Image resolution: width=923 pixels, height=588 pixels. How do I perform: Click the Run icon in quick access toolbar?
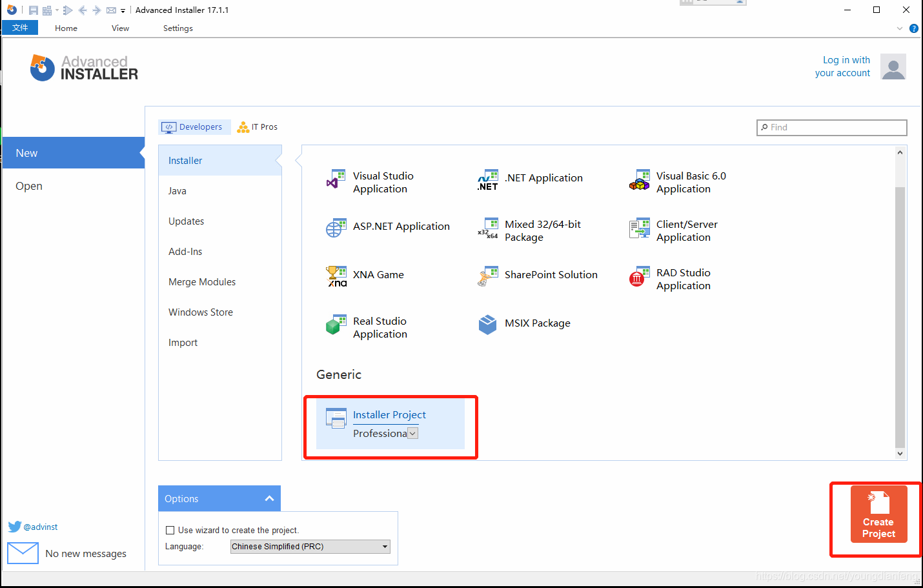point(68,10)
